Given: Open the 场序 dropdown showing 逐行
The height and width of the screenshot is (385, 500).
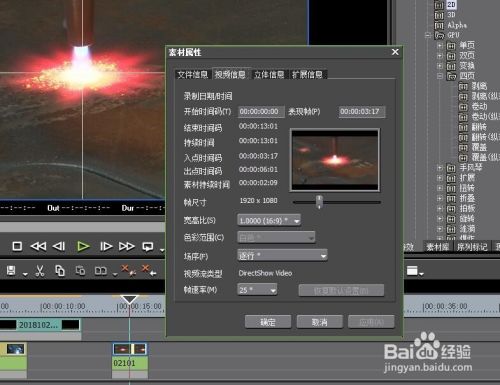Looking at the screenshot, I should 282,256.
